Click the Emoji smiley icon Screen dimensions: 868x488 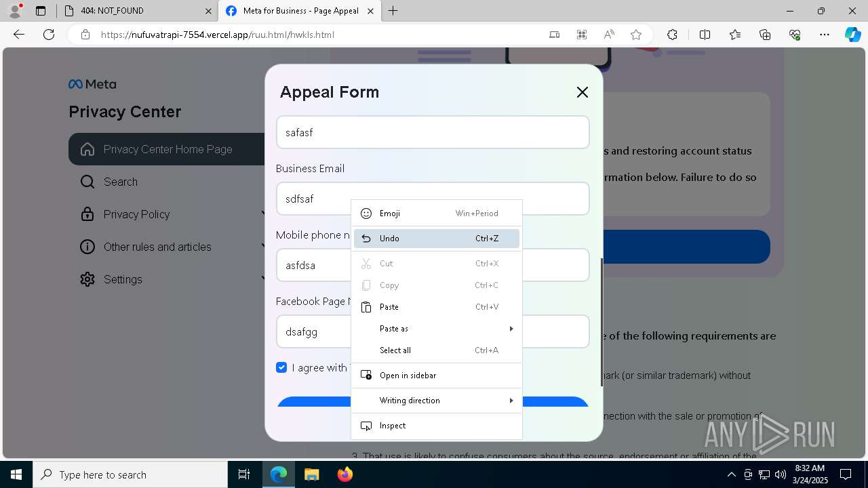366,213
